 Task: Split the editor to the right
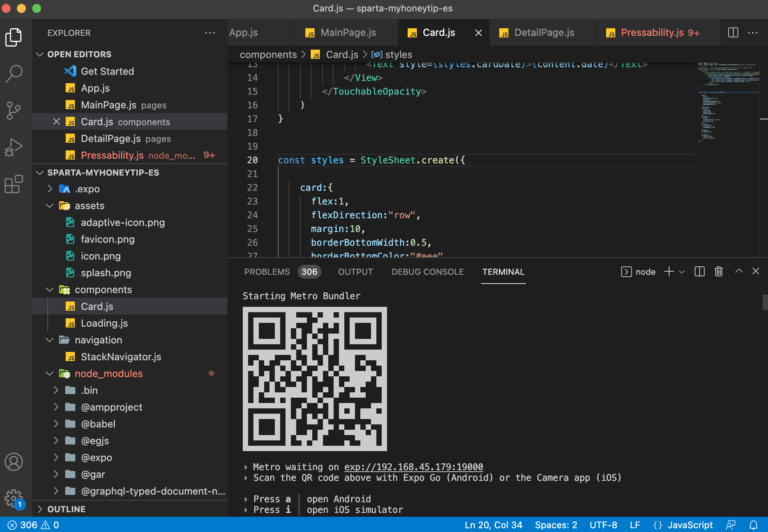733,32
